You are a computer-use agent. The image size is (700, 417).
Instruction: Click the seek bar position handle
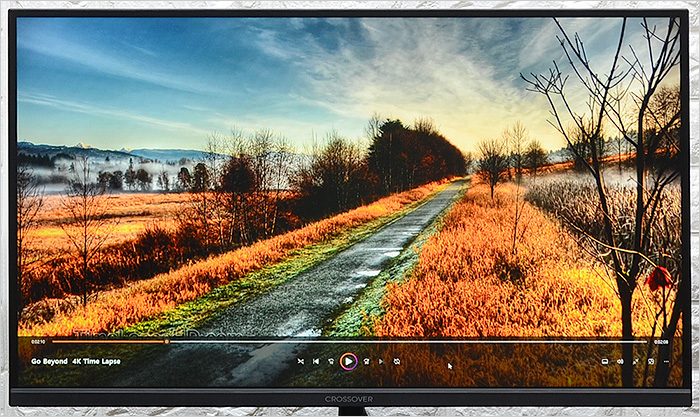coord(166,342)
